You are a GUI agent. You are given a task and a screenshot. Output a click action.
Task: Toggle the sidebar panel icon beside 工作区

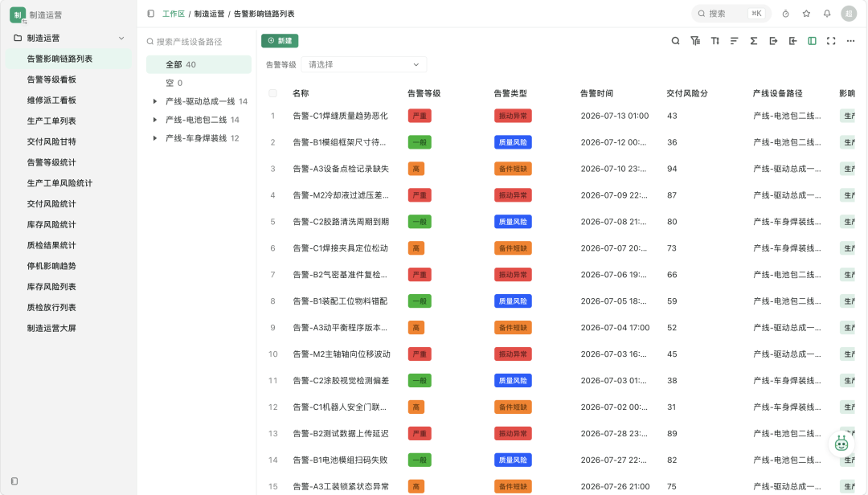click(x=150, y=14)
